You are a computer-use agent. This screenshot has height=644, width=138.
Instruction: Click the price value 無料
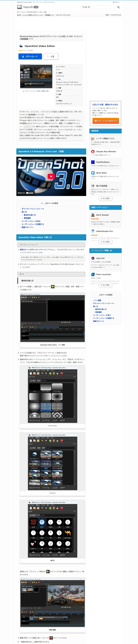coord(57,97)
